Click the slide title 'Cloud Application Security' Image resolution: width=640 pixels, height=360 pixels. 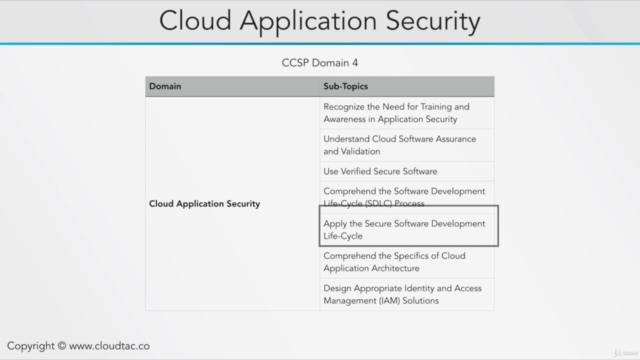(320, 21)
